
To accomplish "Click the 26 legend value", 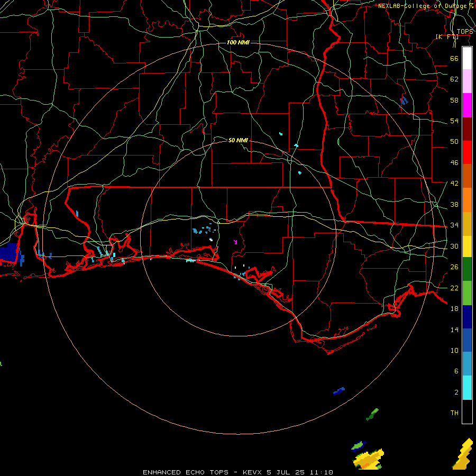I will point(454,267).
